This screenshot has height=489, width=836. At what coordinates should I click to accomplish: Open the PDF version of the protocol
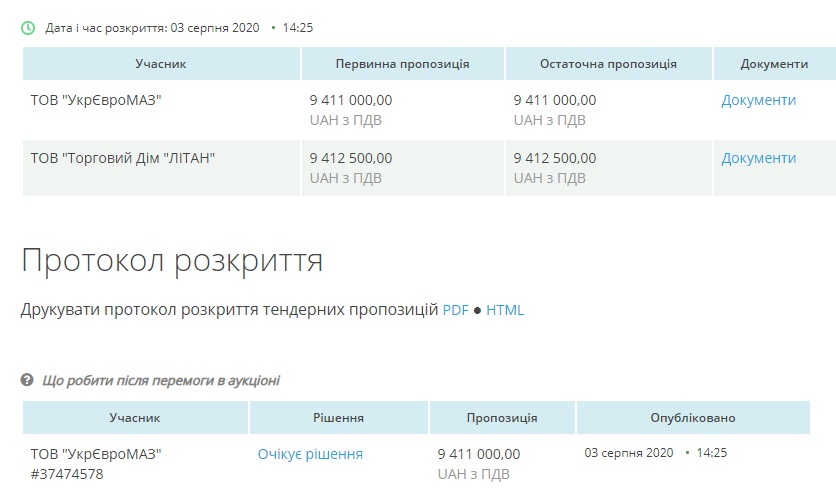[455, 310]
